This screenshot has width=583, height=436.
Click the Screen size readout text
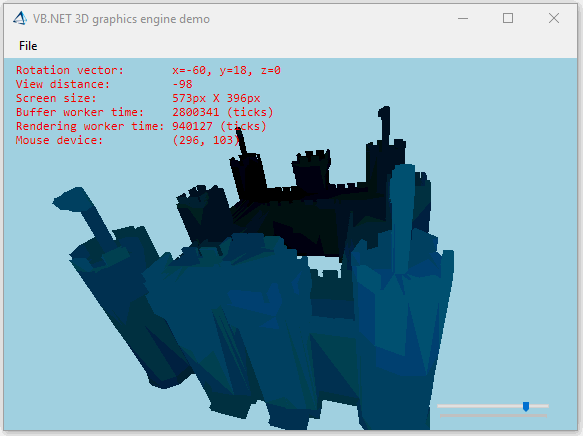click(138, 98)
